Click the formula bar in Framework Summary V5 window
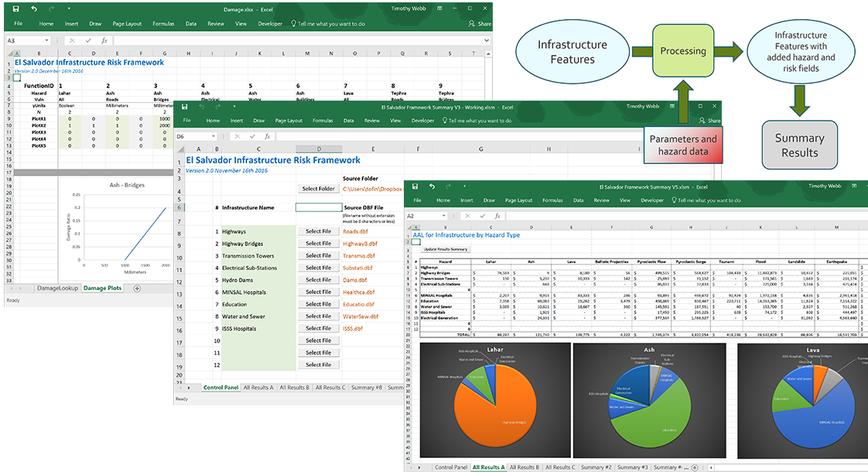The width and height of the screenshot is (868, 472). pyautogui.click(x=685, y=216)
